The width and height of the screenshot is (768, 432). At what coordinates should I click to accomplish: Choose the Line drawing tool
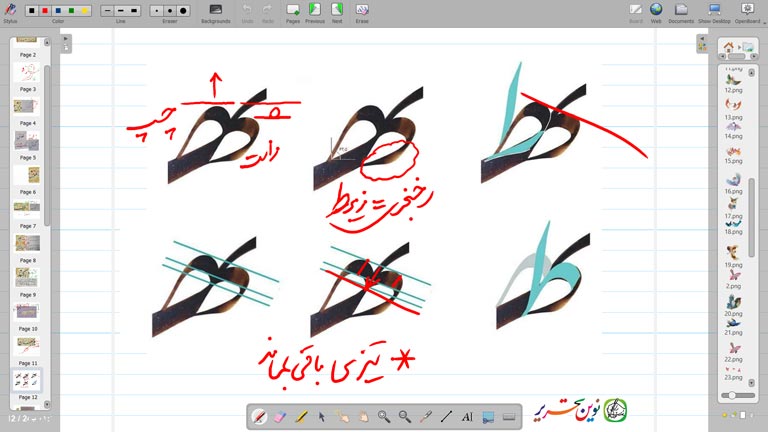(x=446, y=416)
